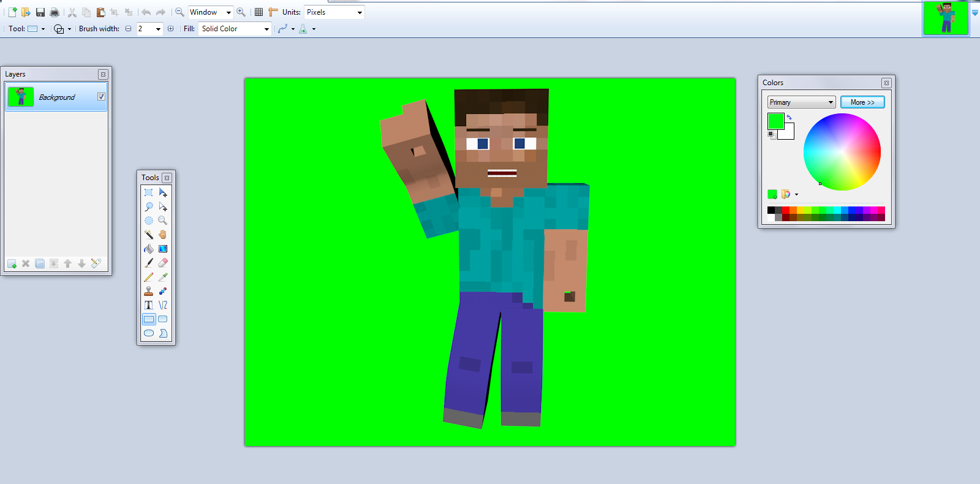Close the Colors panel
The width and height of the screenshot is (980, 484).
click(886, 83)
